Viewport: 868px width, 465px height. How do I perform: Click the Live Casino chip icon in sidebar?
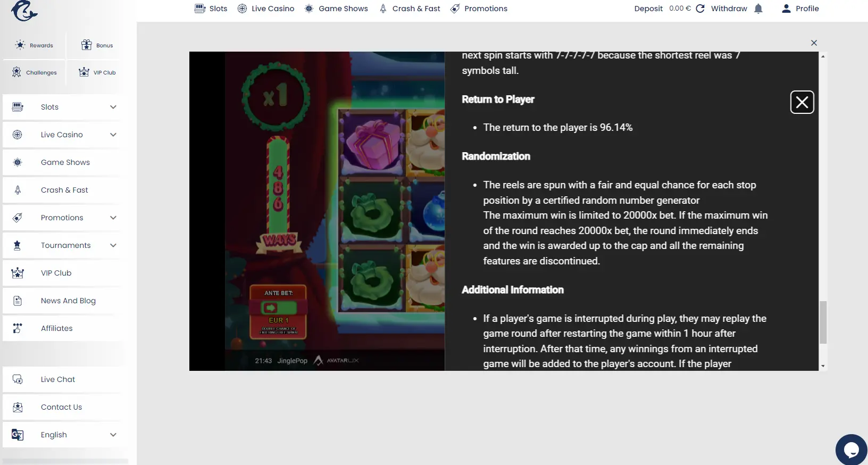tap(18, 135)
